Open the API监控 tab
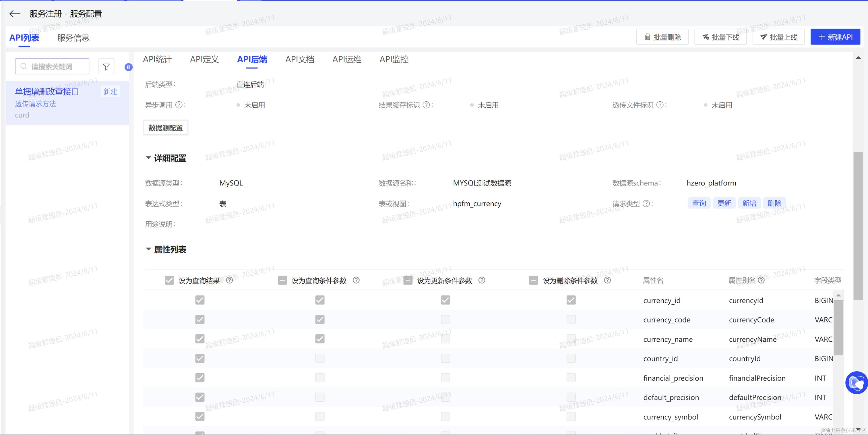The image size is (868, 435). 394,60
